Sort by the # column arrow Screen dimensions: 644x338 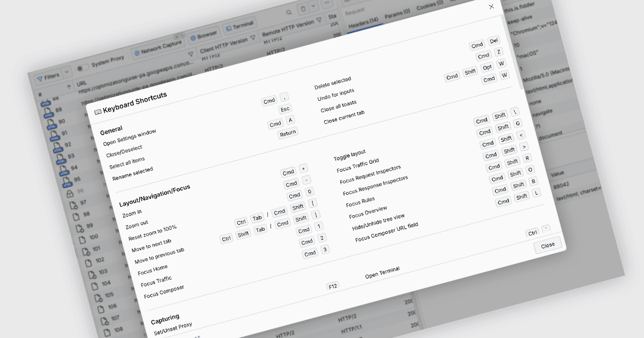[x=69, y=87]
